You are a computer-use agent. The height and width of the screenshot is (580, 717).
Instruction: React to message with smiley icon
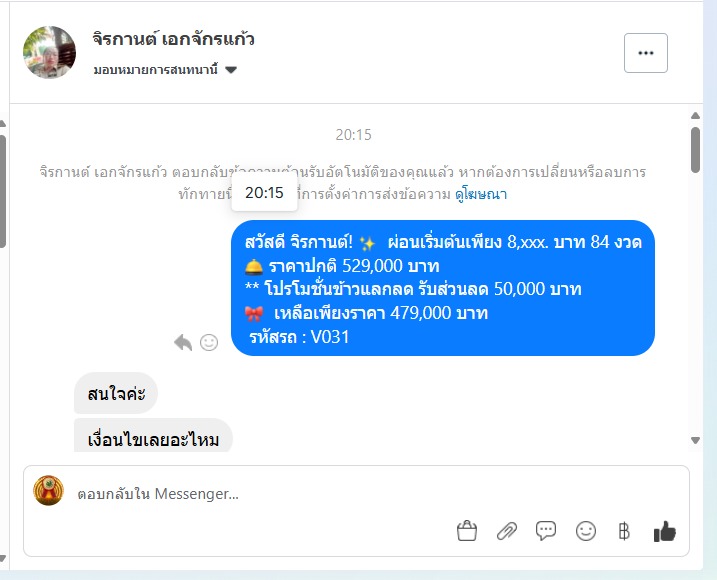(209, 342)
